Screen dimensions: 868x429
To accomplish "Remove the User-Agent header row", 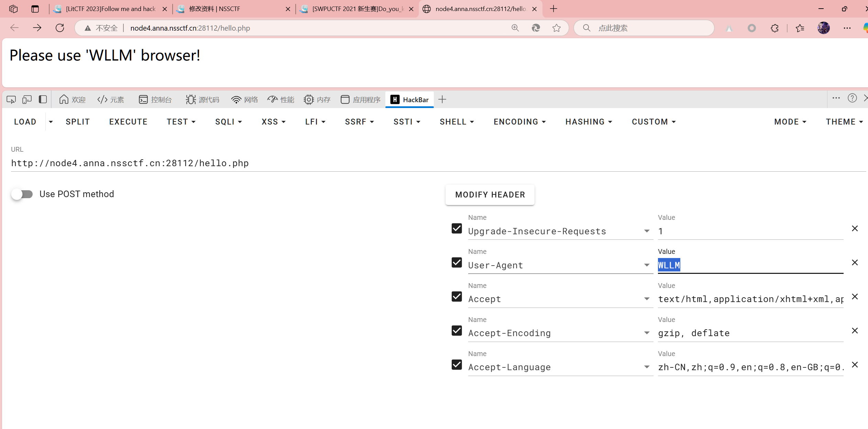I will [855, 262].
